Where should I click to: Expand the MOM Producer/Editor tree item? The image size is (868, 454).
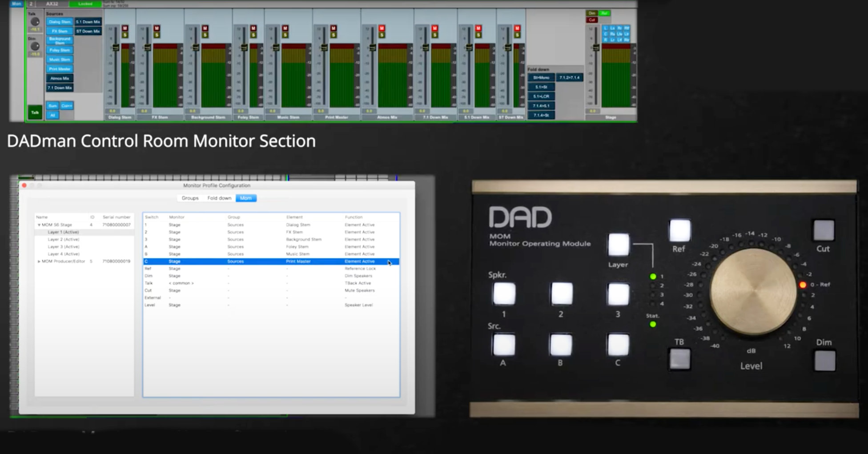pyautogui.click(x=38, y=261)
